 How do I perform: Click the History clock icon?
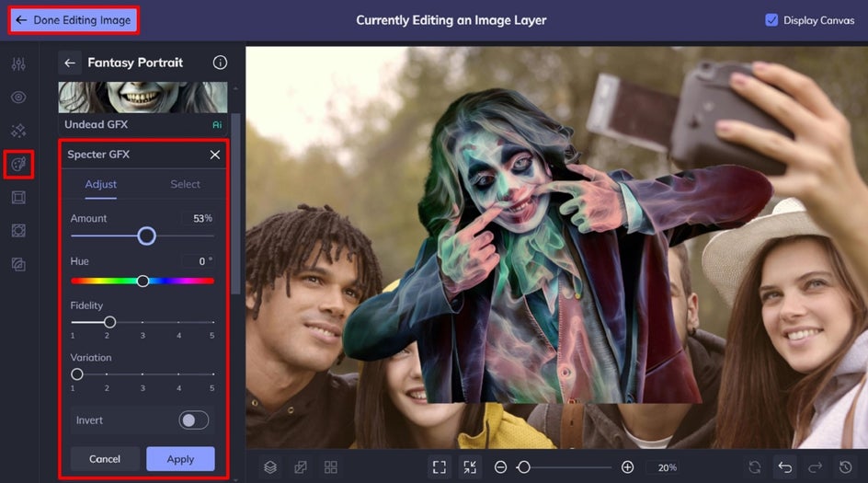point(845,467)
